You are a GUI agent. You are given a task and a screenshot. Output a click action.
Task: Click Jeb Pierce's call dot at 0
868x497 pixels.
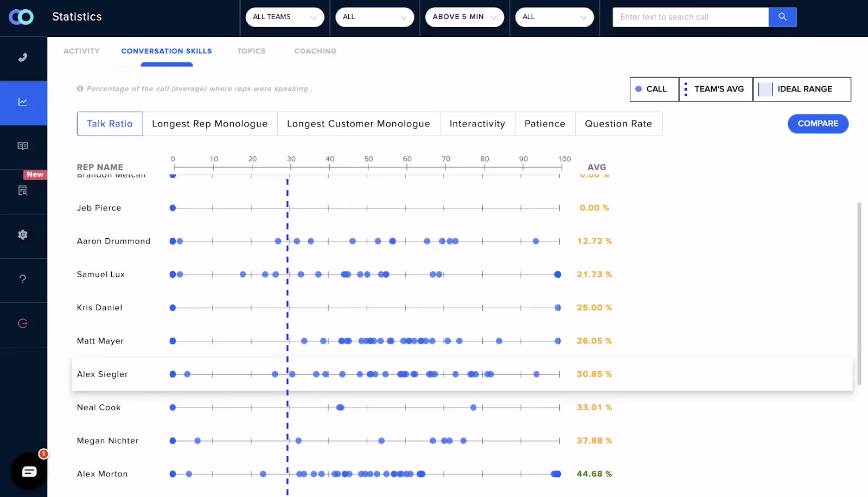pos(173,208)
